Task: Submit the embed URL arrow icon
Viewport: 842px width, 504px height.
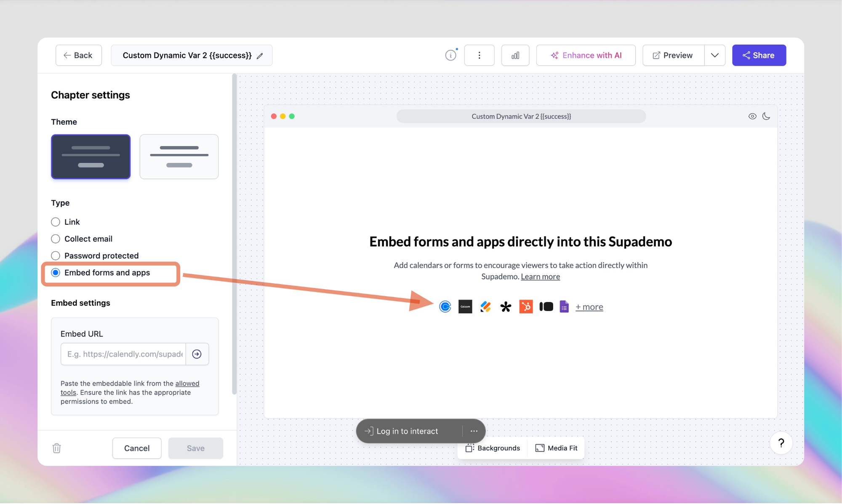Action: coord(197,354)
